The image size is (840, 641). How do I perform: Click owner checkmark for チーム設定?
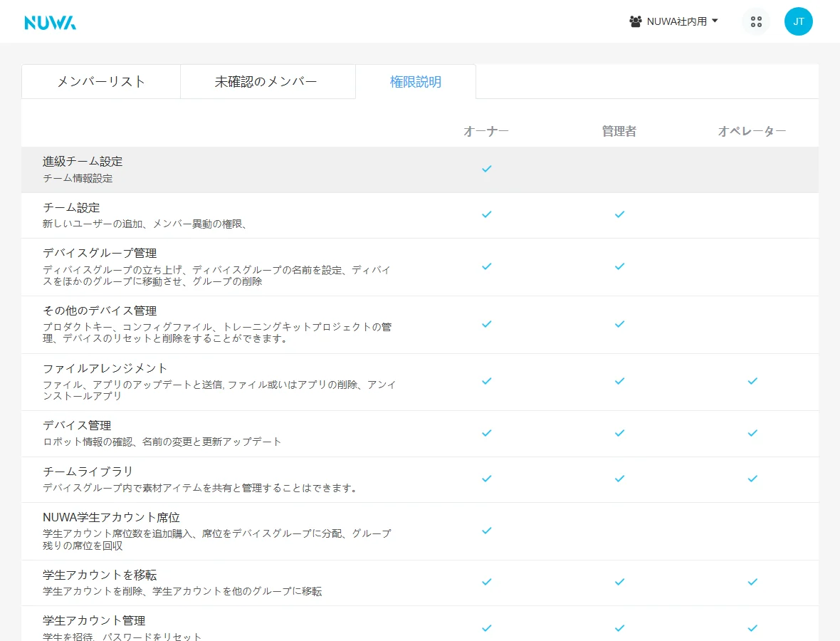pos(486,214)
